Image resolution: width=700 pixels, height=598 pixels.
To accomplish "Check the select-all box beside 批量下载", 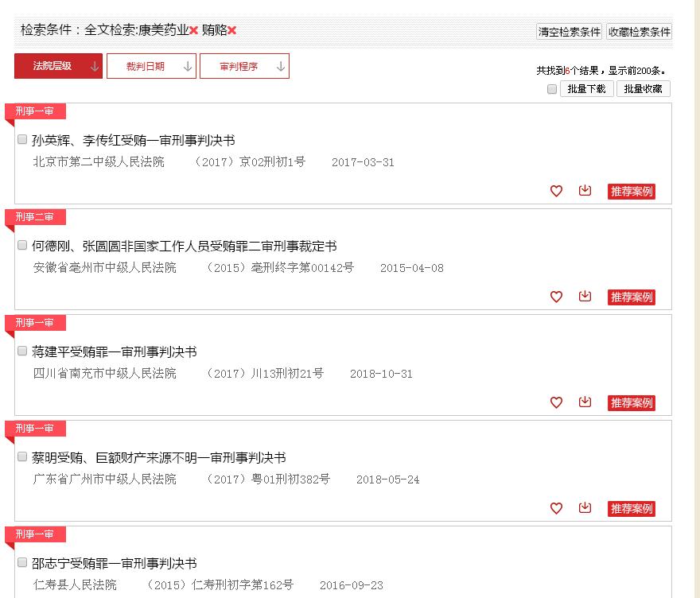I will coord(552,89).
